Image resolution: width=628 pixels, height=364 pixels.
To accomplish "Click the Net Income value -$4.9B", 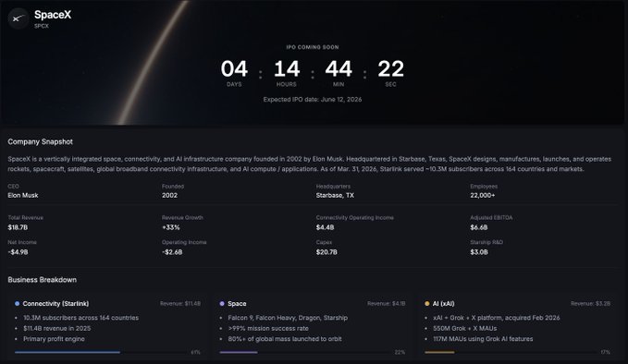I will (18, 252).
